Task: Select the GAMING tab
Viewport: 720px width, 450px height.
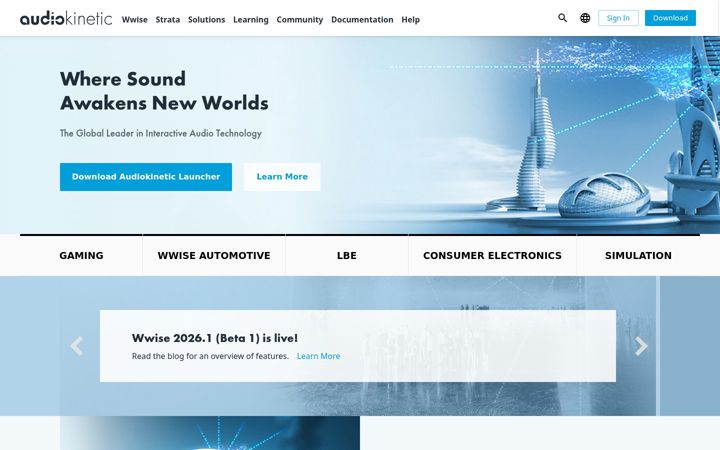Action: coord(81,255)
